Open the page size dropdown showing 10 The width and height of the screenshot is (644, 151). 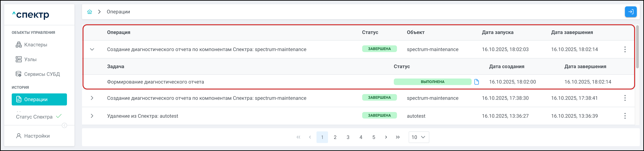419,137
